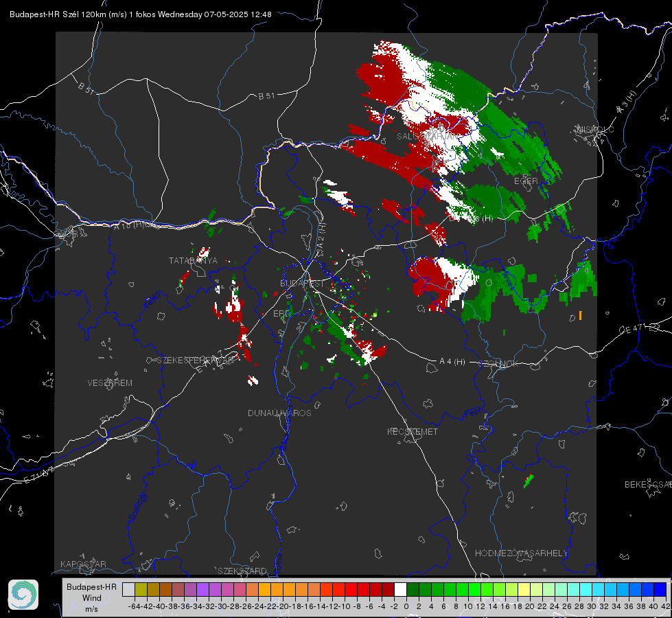The height and width of the screenshot is (618, 672).
Task: Click the small orange echo east of the Tisza
Action: tap(580, 316)
